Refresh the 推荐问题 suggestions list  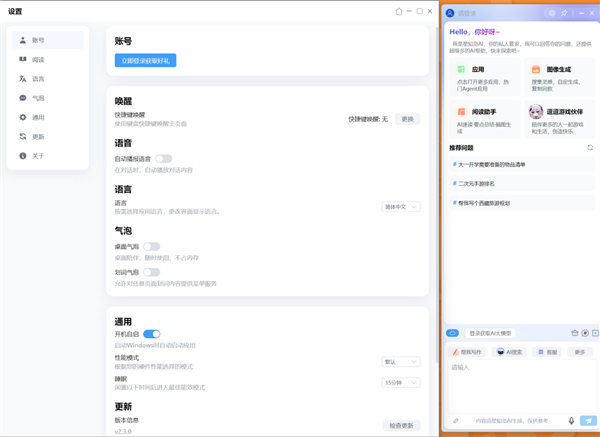[x=590, y=148]
